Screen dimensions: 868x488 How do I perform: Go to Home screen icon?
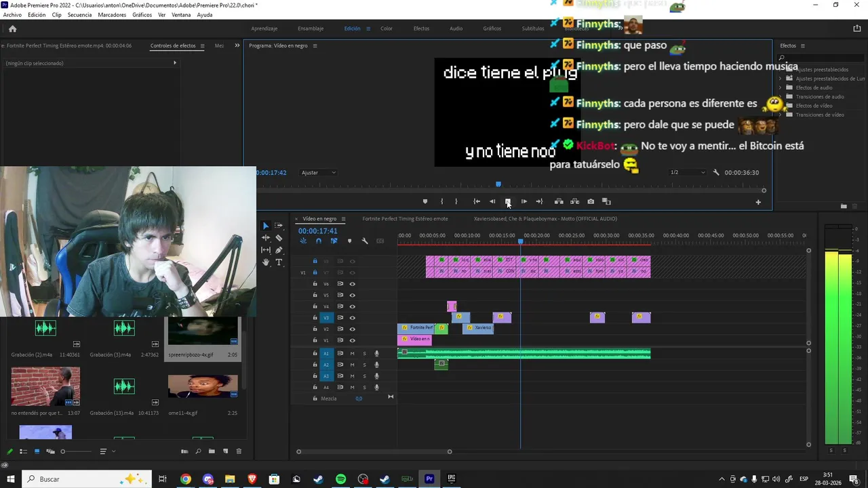[x=12, y=28]
